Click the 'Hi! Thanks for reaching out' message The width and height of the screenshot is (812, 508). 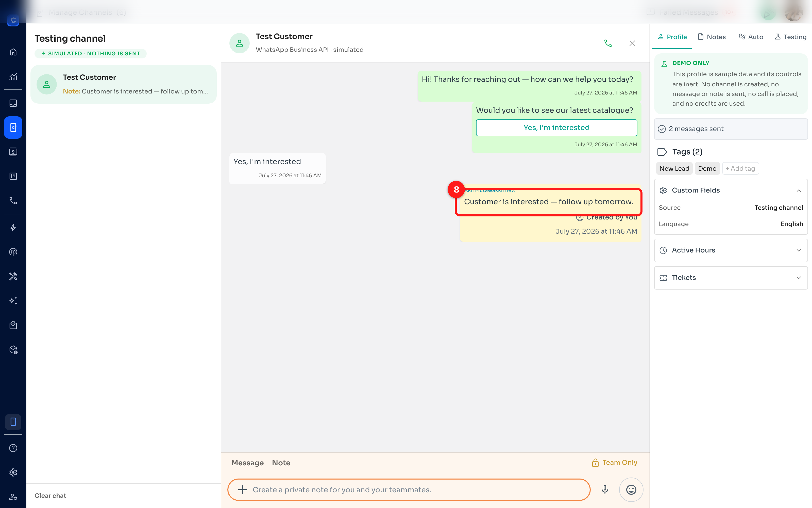point(529,86)
